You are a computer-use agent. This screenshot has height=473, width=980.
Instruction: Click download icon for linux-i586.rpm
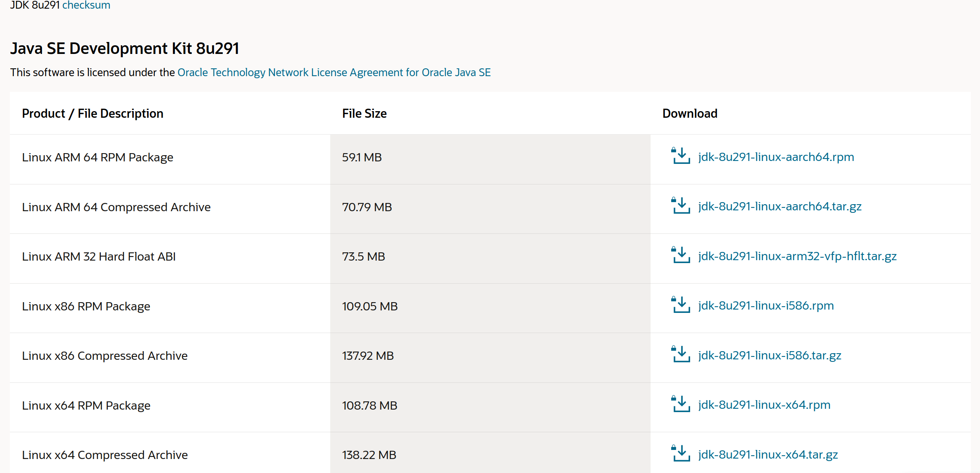coord(681,305)
